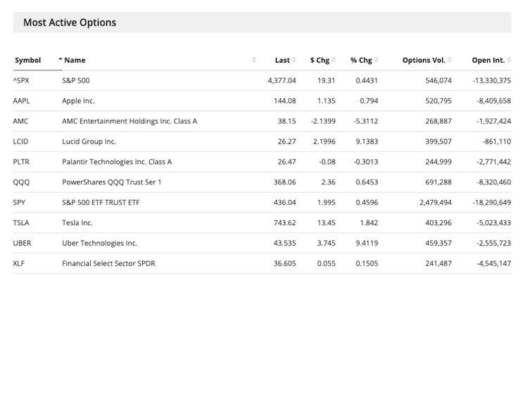Viewport: 528px width, 420px height.
Task: Select AMC Entertainment Holdings Inc. Class A
Action: click(x=130, y=121)
